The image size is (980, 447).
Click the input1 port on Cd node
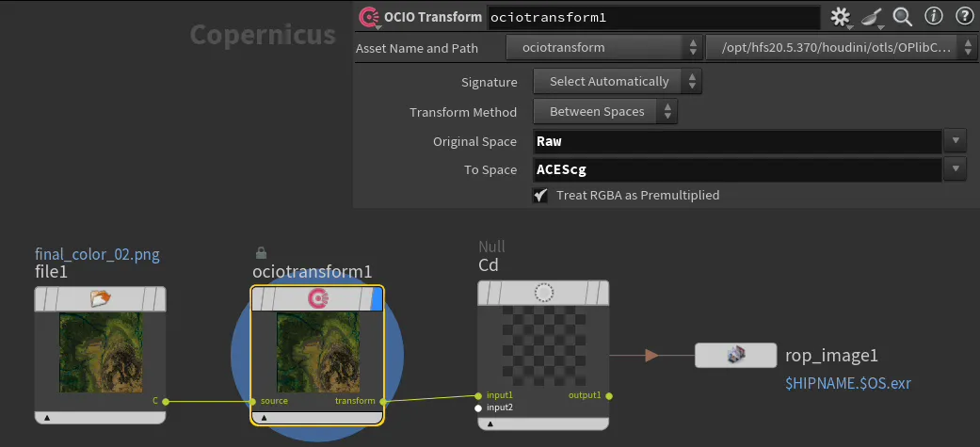[478, 396]
